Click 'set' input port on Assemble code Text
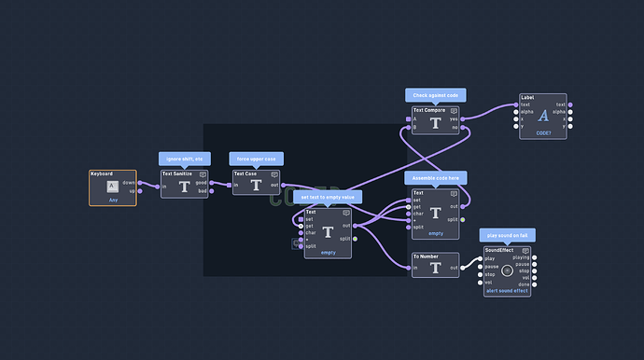Image resolution: width=644 pixels, height=360 pixels. pos(408,201)
